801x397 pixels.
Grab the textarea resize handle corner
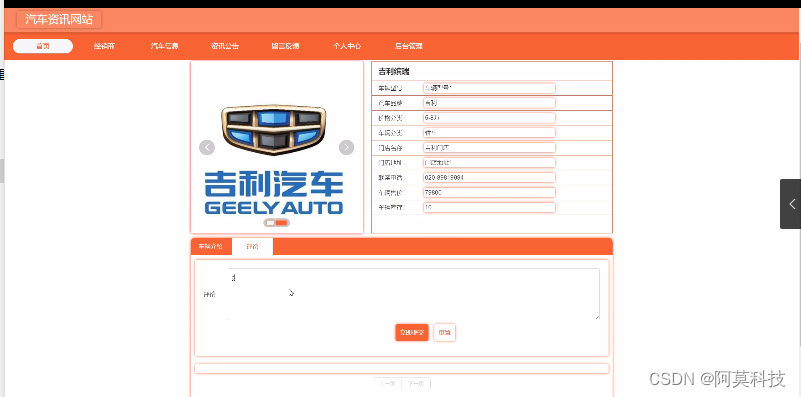(597, 317)
